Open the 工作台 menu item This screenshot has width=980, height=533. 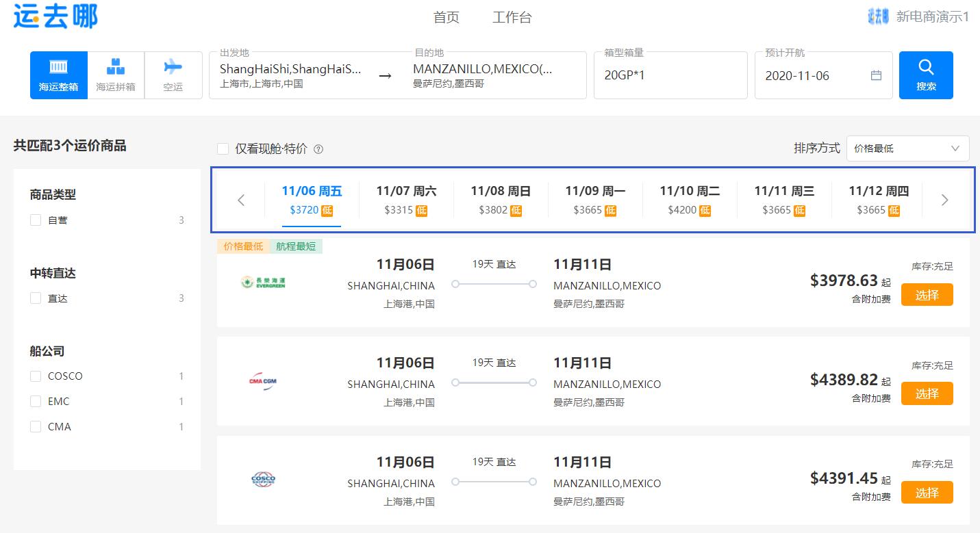[512, 18]
